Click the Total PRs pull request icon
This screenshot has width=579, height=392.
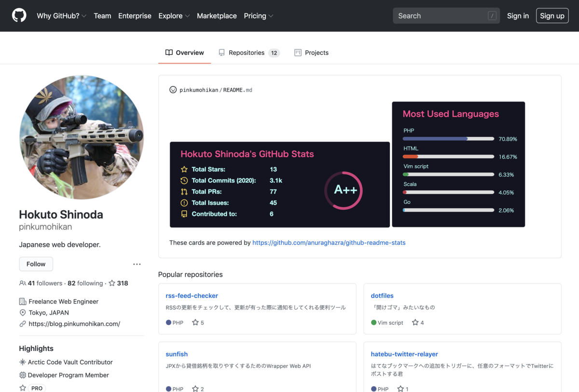(184, 191)
